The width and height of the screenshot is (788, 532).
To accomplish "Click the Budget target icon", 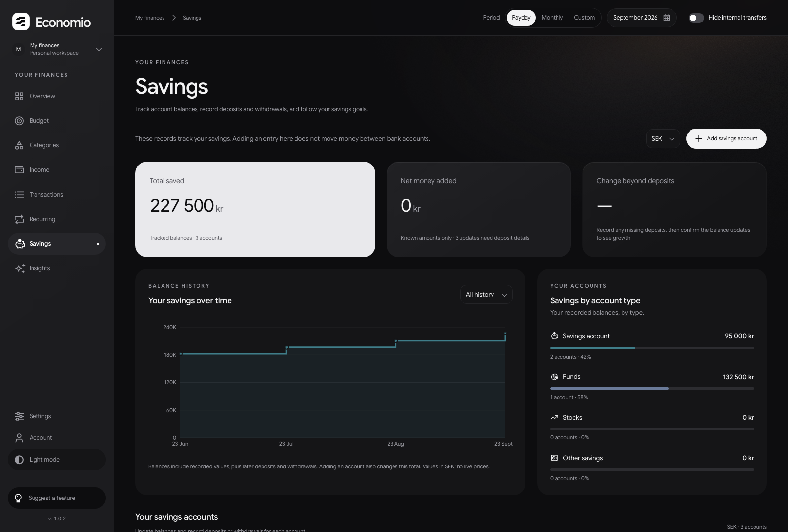I will [19, 121].
